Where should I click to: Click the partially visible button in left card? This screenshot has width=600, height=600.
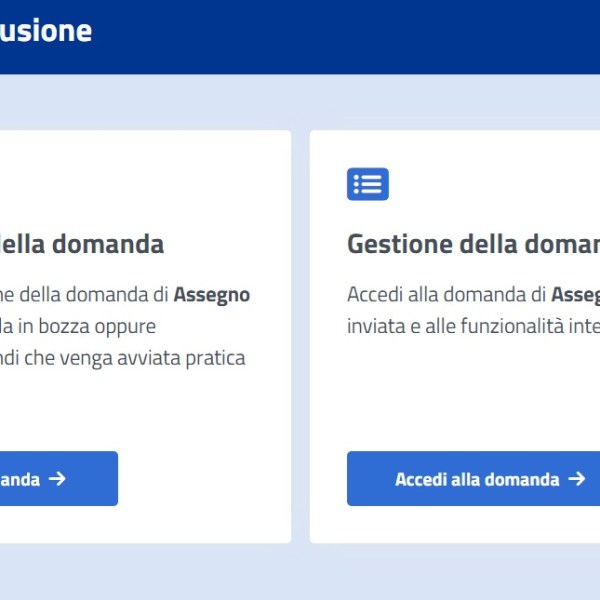(x=59, y=478)
